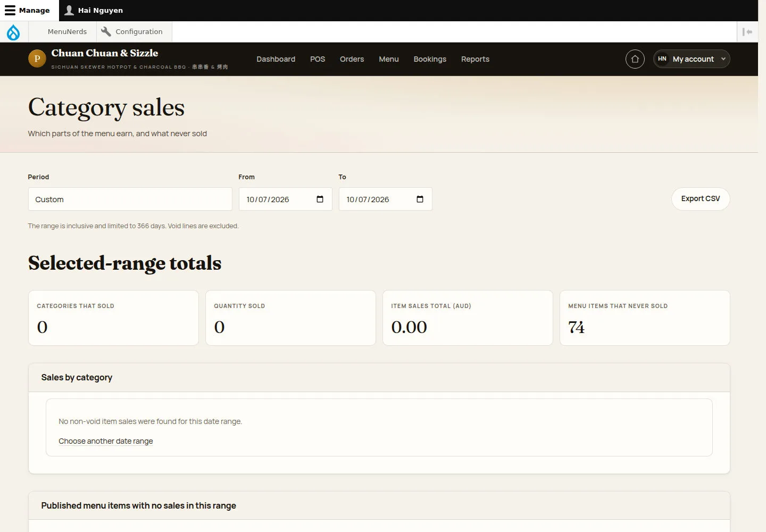
Task: Click the Categories That Sold card
Action: click(x=113, y=318)
